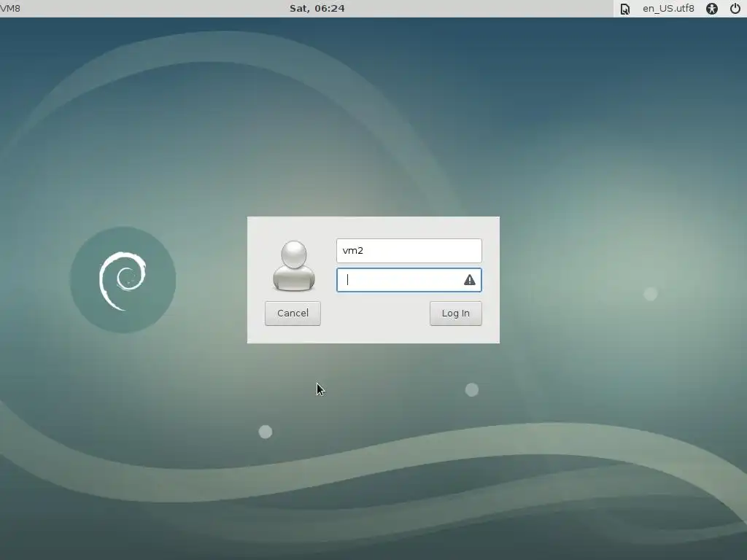Click the warning triangle in password field
The image size is (747, 560).
[469, 280]
